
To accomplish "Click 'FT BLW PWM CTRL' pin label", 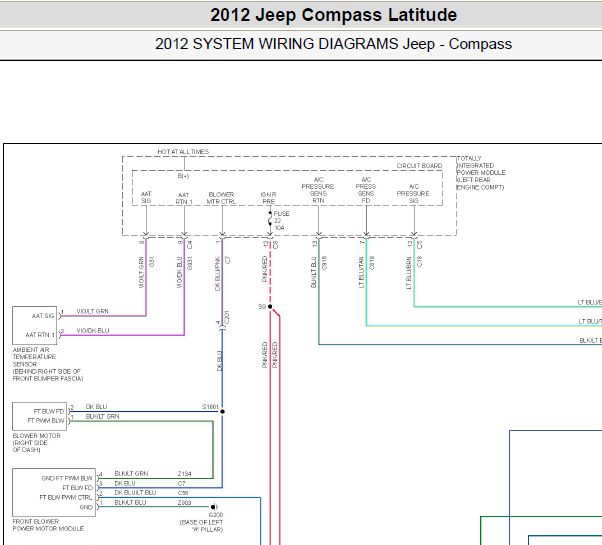I will [x=66, y=497].
